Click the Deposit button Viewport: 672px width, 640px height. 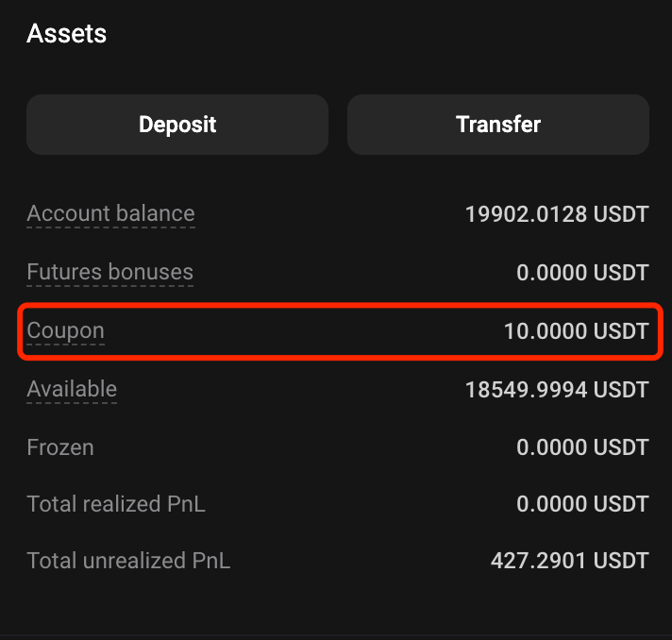(x=177, y=125)
